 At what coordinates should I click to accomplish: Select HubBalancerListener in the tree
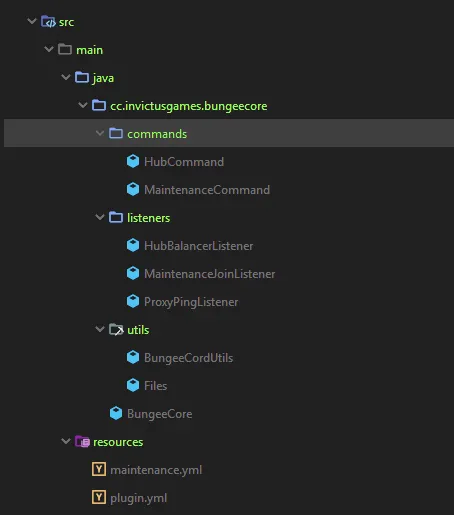pos(198,246)
